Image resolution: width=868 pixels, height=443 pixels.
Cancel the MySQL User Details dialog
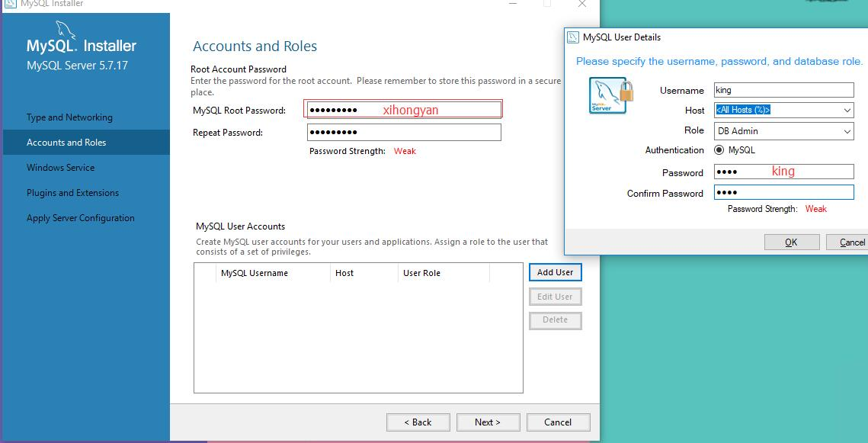tap(849, 242)
